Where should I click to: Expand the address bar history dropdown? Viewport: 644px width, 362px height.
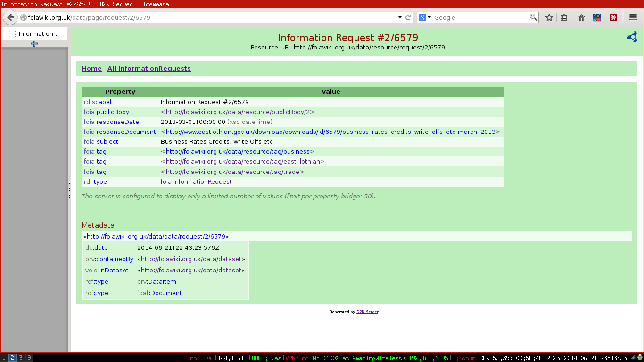(x=400, y=17)
